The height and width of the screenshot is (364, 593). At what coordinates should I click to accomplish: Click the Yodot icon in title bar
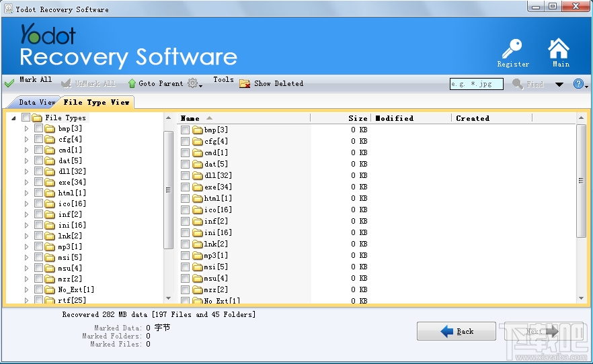tap(8, 8)
